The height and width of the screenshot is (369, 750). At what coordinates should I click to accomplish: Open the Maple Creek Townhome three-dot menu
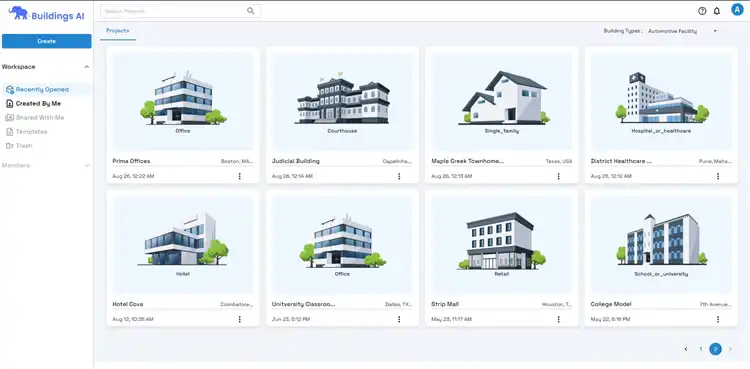558,176
